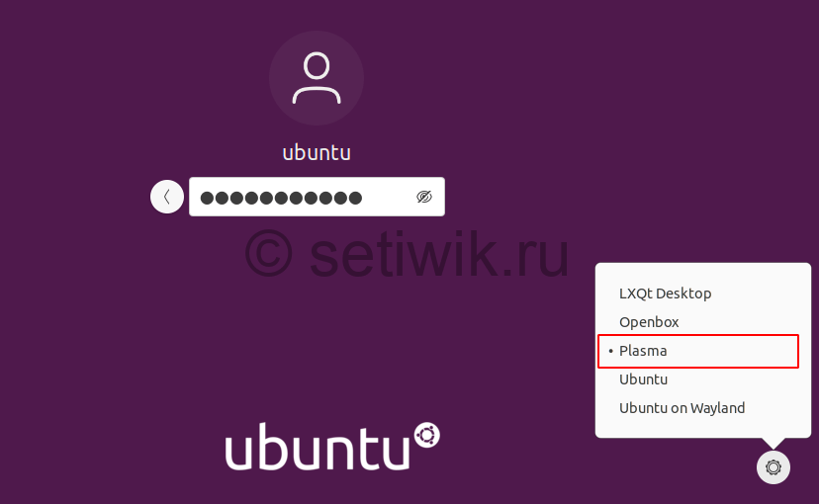Open the session gear settings icon

[x=773, y=467]
